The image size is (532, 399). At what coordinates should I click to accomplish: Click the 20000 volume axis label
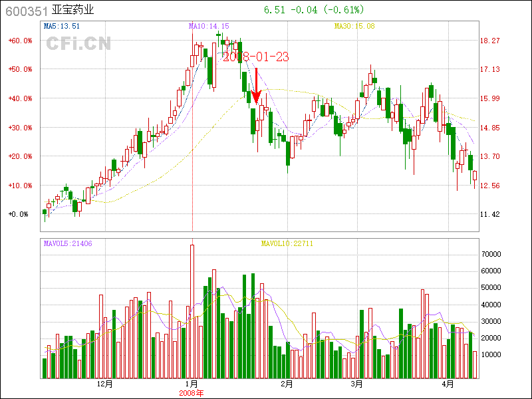pyautogui.click(x=491, y=338)
